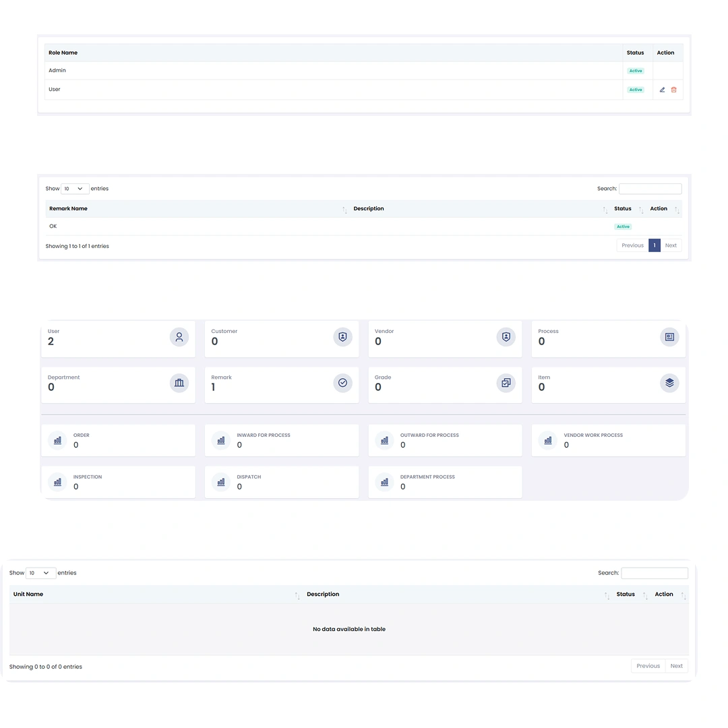Click the DISPATCH bar chart icon

(221, 482)
